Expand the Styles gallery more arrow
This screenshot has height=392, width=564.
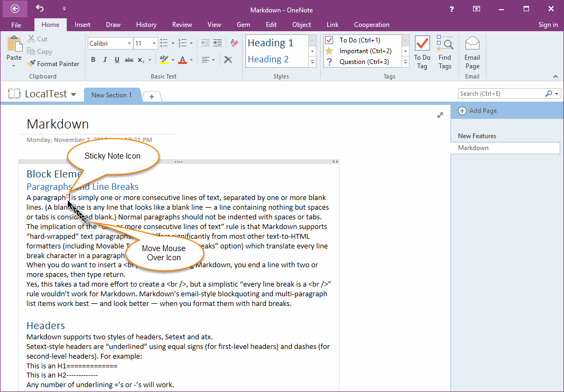(313, 62)
